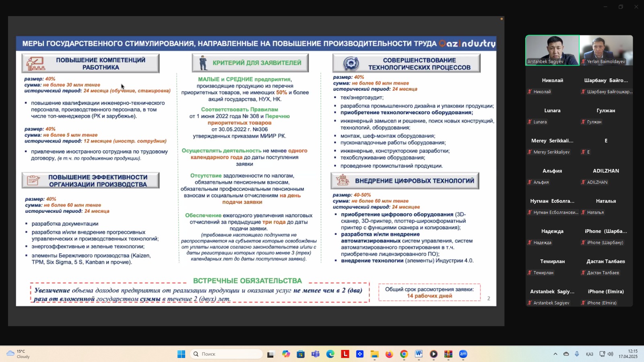Open File Explorer from the taskbar
The image size is (644, 362).
pyautogui.click(x=374, y=354)
